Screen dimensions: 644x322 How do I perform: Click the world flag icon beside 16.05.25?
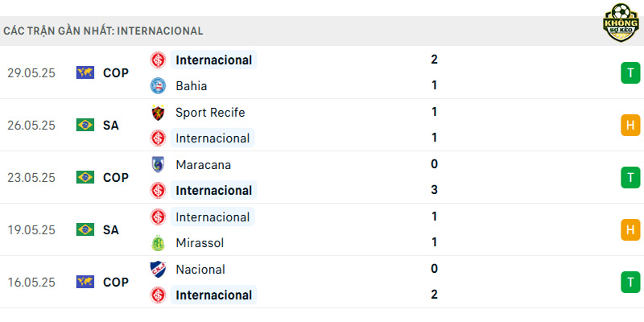click(85, 282)
